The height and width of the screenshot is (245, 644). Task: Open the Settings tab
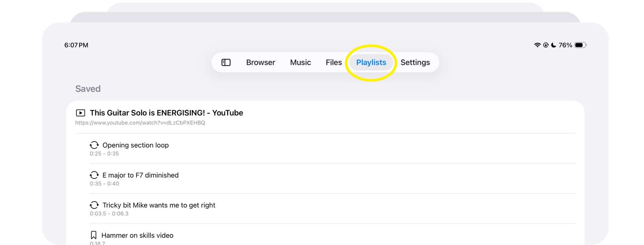click(x=415, y=62)
